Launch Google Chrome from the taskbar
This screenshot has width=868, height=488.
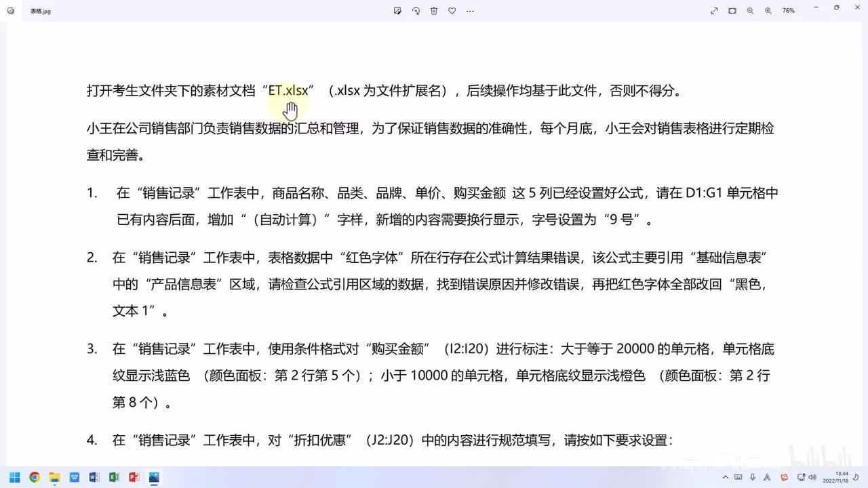35,477
